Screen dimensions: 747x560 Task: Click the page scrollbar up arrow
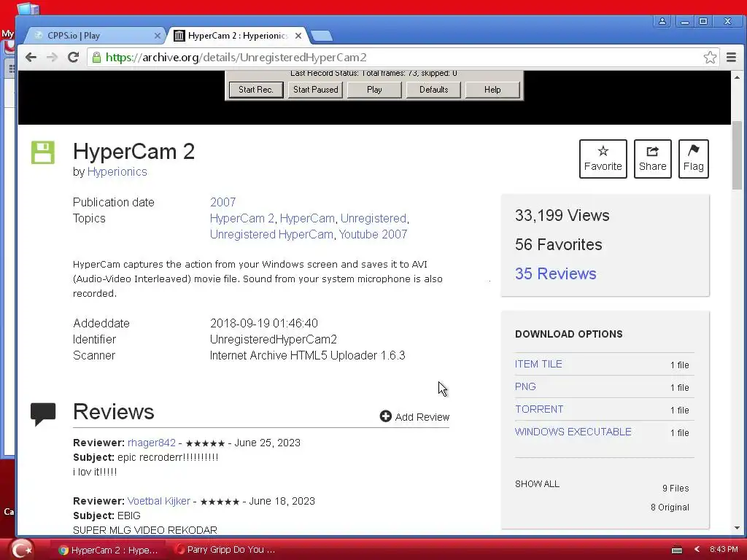tap(737, 77)
